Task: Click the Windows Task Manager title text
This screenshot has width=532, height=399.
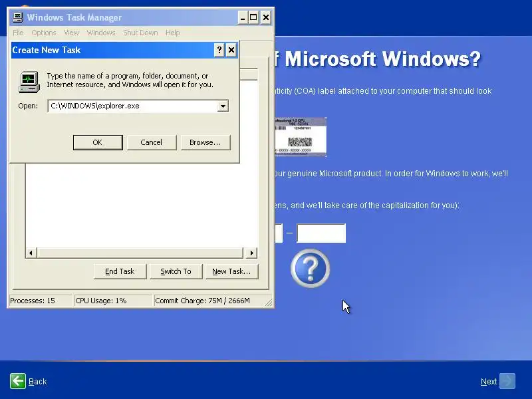Action: (x=74, y=18)
